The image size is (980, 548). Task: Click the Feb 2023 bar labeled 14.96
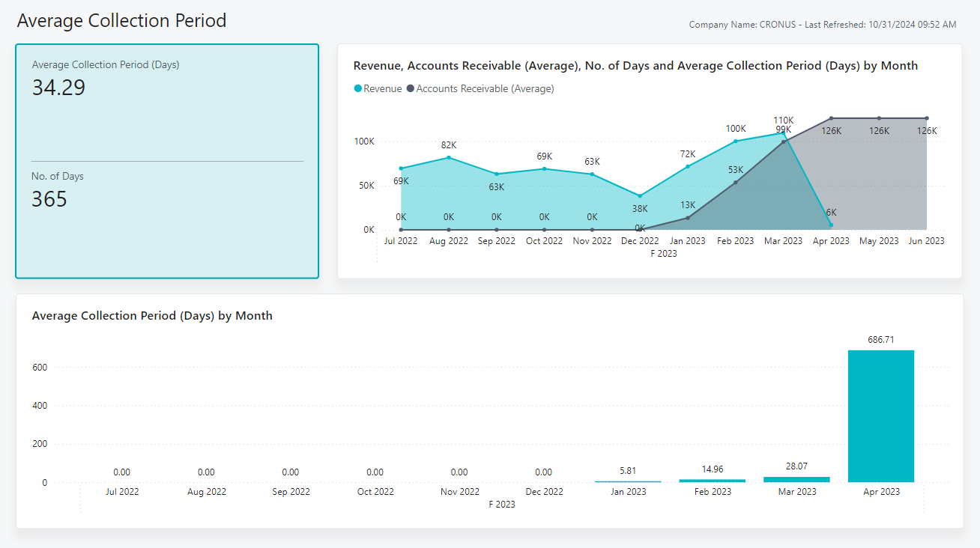[713, 480]
